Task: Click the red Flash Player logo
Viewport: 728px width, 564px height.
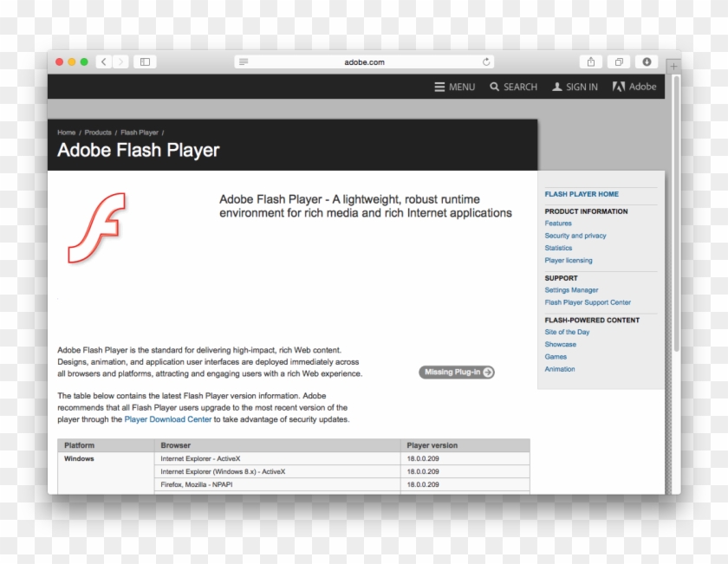Action: 97,228
